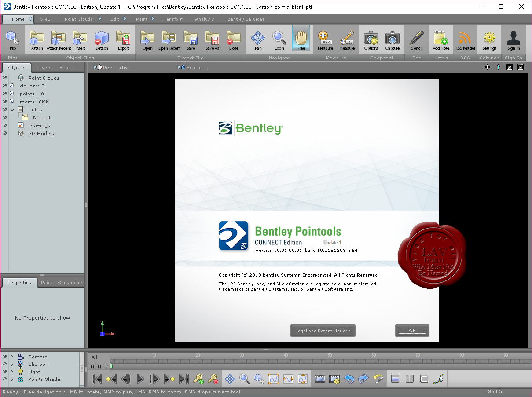Click the arrow beside the Edit tab
This screenshot has height=397, width=532.
point(125,19)
